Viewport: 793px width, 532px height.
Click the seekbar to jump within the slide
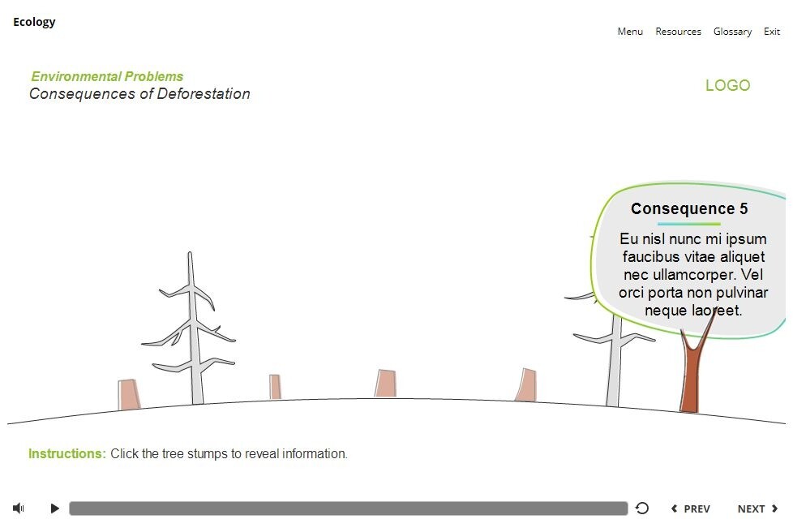pyautogui.click(x=349, y=508)
